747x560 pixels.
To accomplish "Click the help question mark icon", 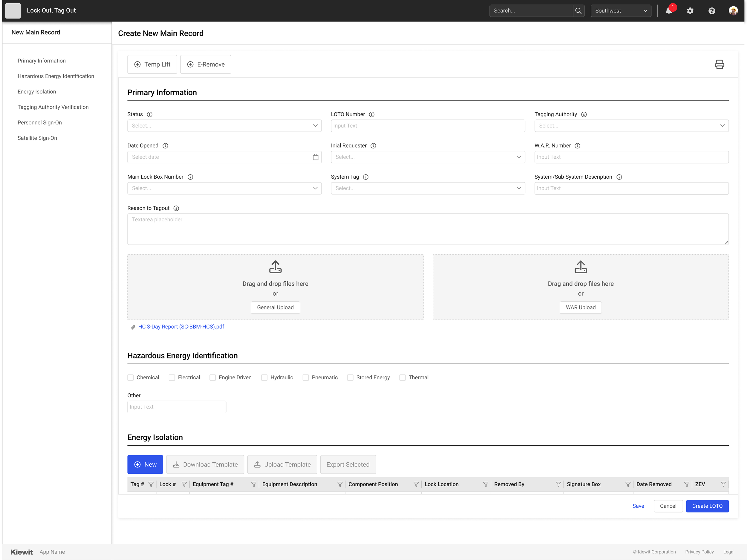I will [711, 10].
